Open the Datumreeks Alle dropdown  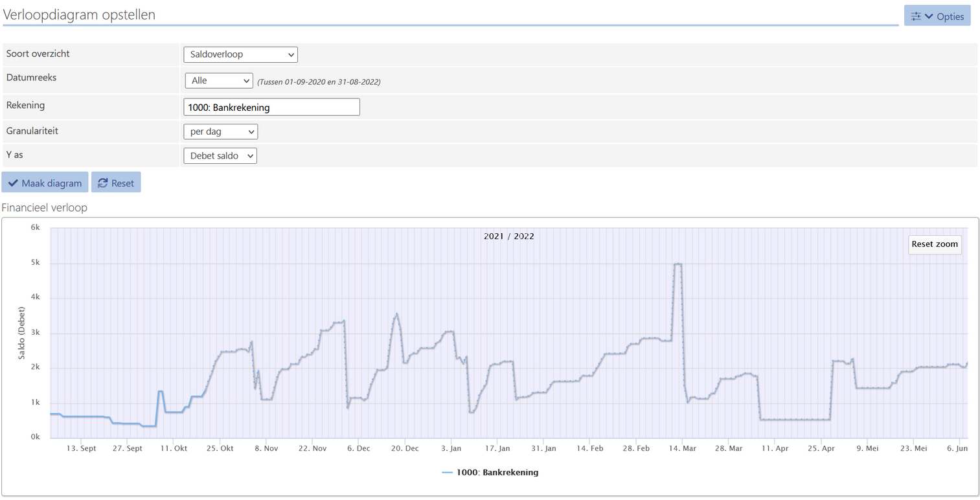coord(219,81)
